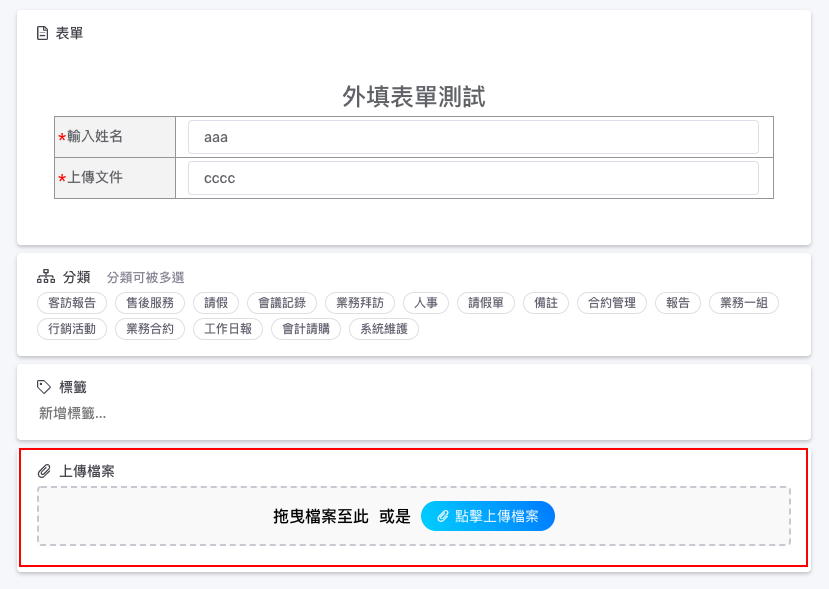Enable the 業務一組 category chip
Screen dimensions: 829x589
[744, 303]
